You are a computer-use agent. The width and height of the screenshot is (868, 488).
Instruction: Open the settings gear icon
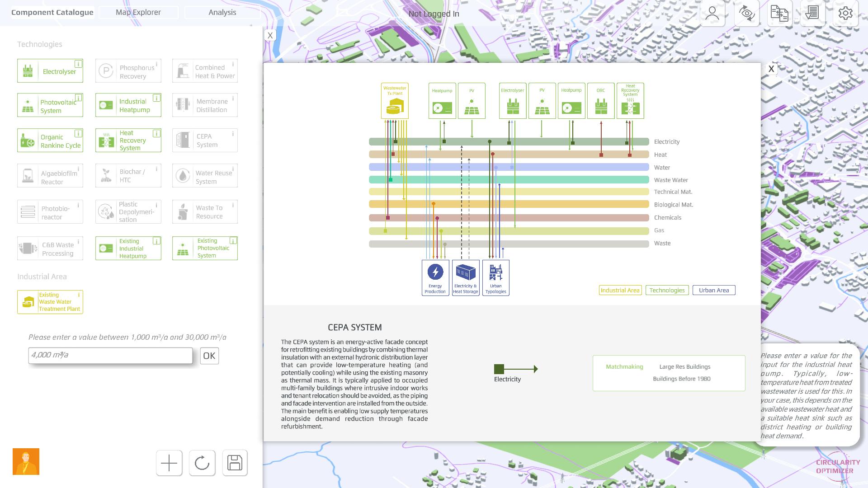[845, 13]
